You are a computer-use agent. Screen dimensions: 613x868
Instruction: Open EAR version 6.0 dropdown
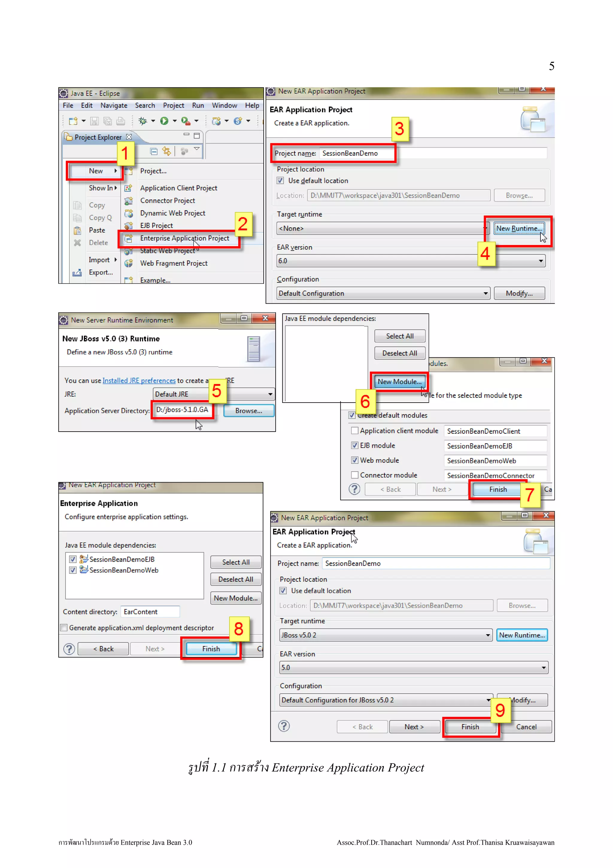[x=411, y=261]
